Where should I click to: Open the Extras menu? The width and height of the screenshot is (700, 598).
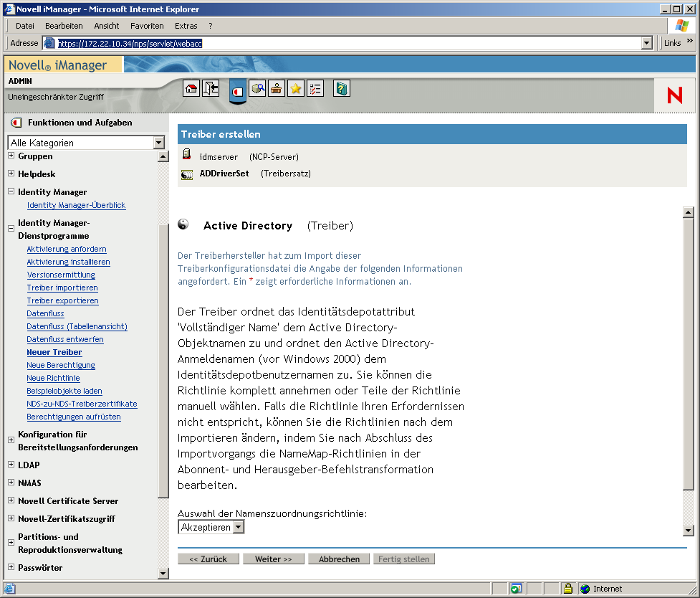point(186,25)
